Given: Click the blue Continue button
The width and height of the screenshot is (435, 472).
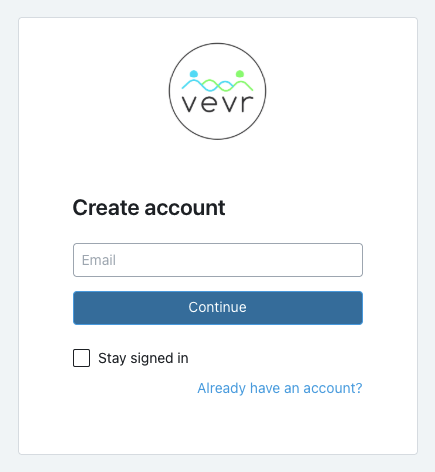Looking at the screenshot, I should click(218, 308).
